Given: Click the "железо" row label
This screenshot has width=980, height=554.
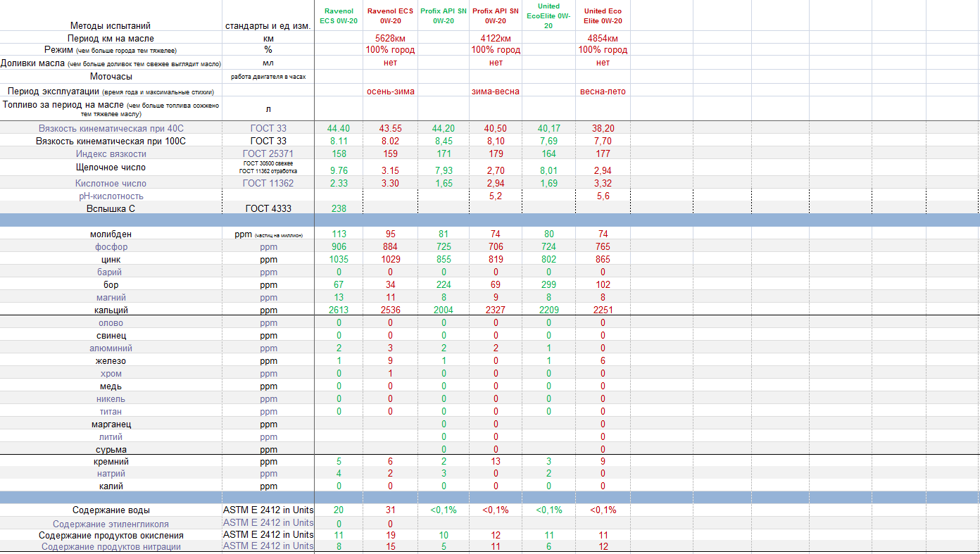Looking at the screenshot, I should [x=111, y=360].
